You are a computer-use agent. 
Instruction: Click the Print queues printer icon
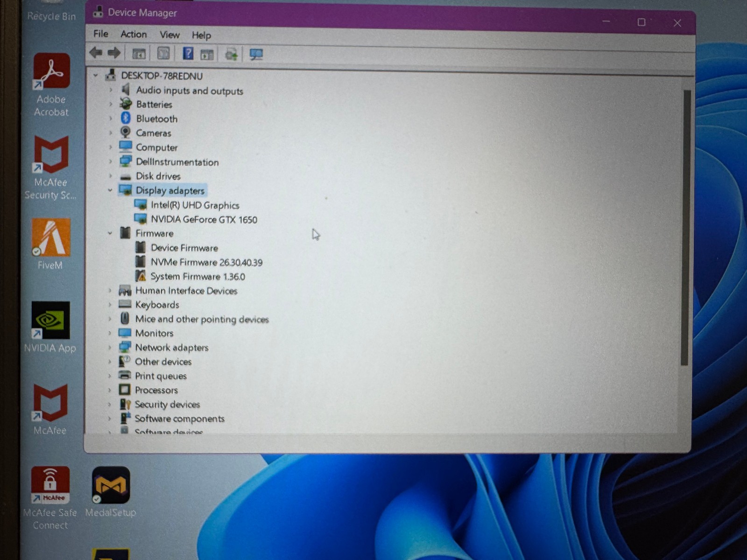[x=125, y=375]
